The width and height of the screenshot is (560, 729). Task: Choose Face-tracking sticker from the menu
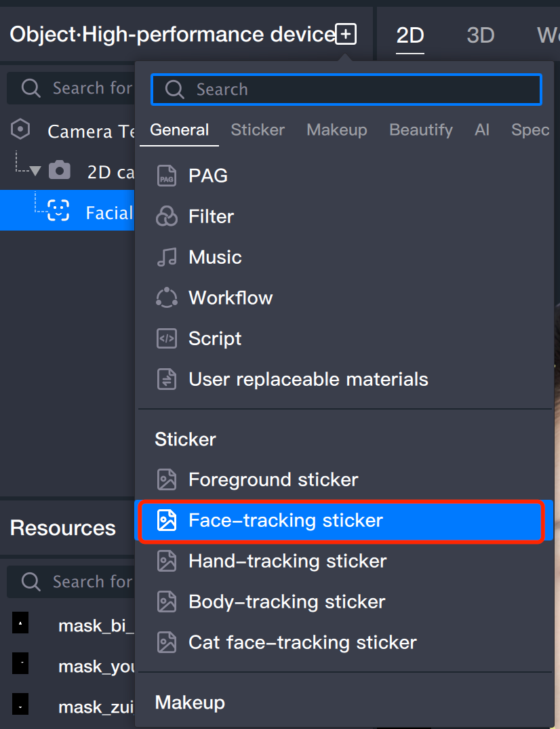tap(285, 520)
